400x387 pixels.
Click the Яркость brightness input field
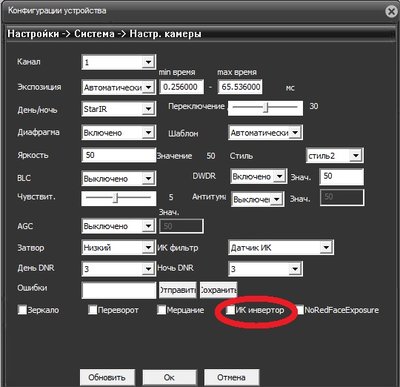tap(118, 155)
